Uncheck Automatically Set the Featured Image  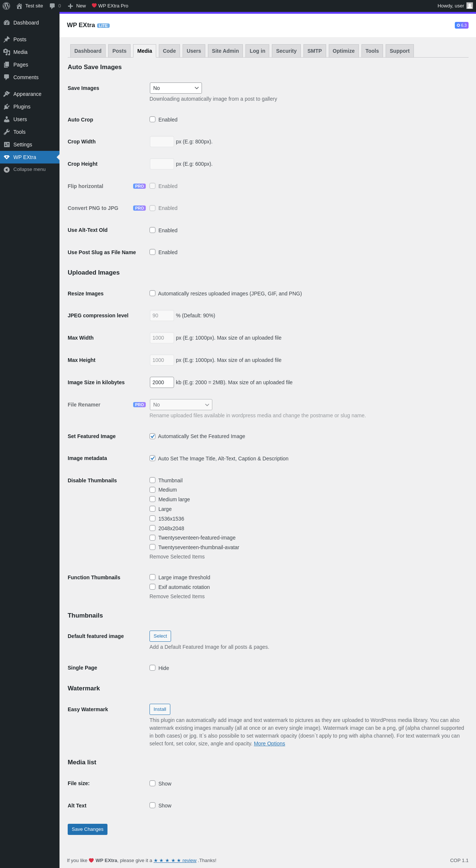(152, 436)
